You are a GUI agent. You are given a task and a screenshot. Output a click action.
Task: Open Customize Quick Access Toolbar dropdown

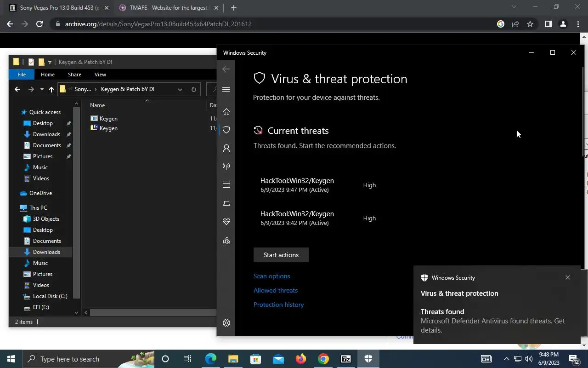[50, 62]
